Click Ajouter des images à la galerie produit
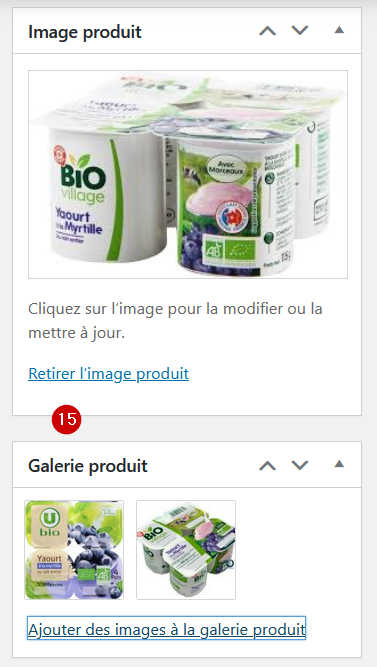377x667 pixels. (166, 628)
